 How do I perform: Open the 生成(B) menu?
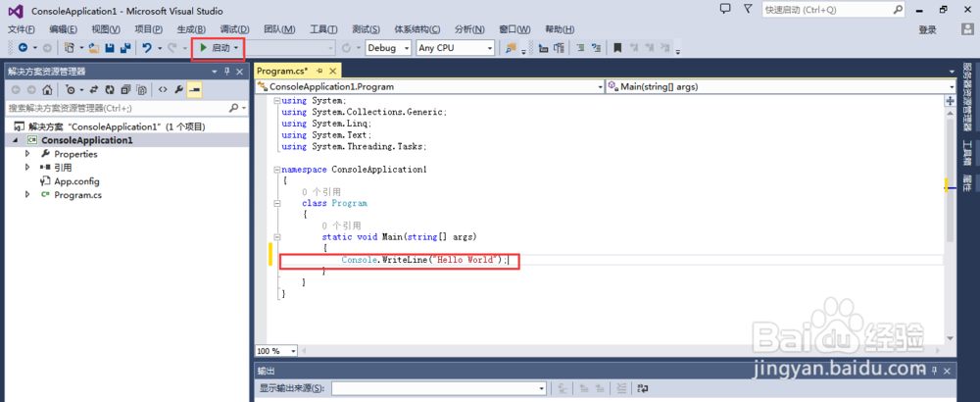[x=191, y=29]
